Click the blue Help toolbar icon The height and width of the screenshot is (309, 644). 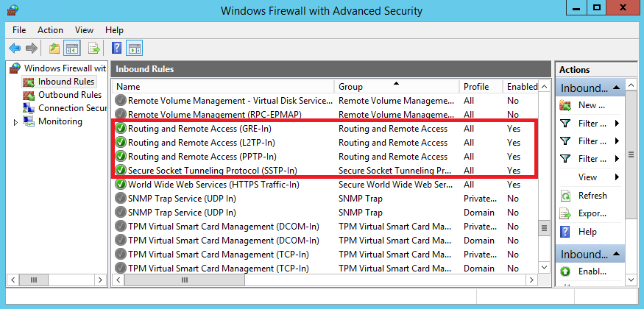coord(116,49)
